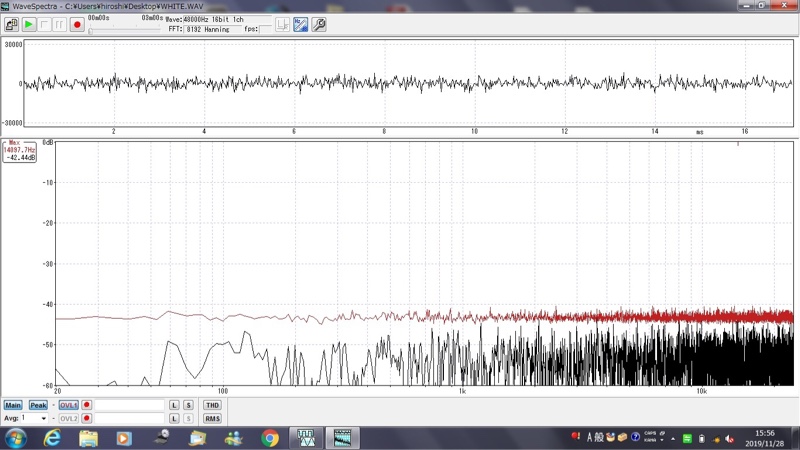The image size is (800, 450).
Task: Toggle the OVL2 overlay button
Action: click(68, 418)
